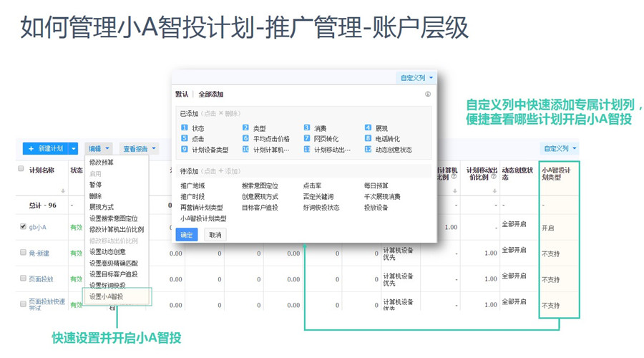Click badge 6 for 平均点击价格 column

tap(245, 138)
